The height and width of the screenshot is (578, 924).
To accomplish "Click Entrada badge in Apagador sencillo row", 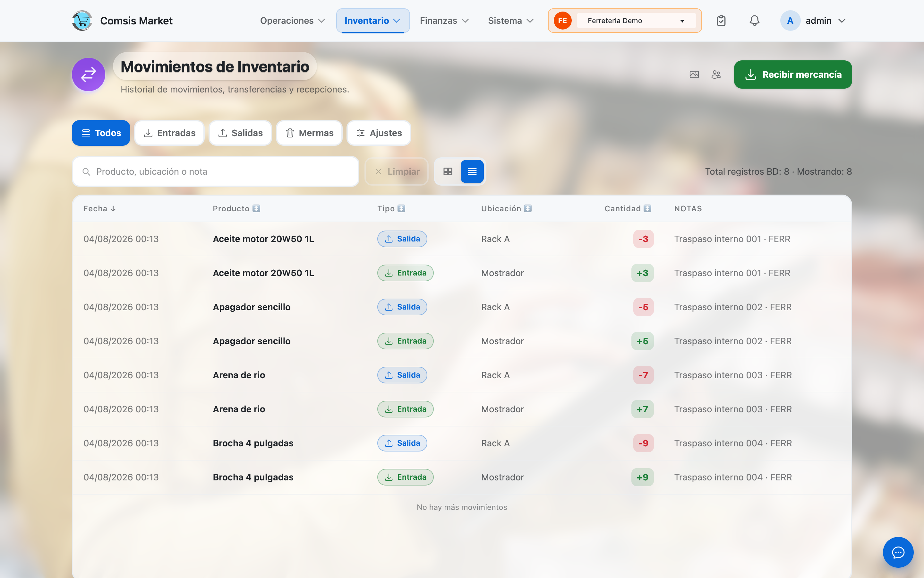I will (405, 341).
